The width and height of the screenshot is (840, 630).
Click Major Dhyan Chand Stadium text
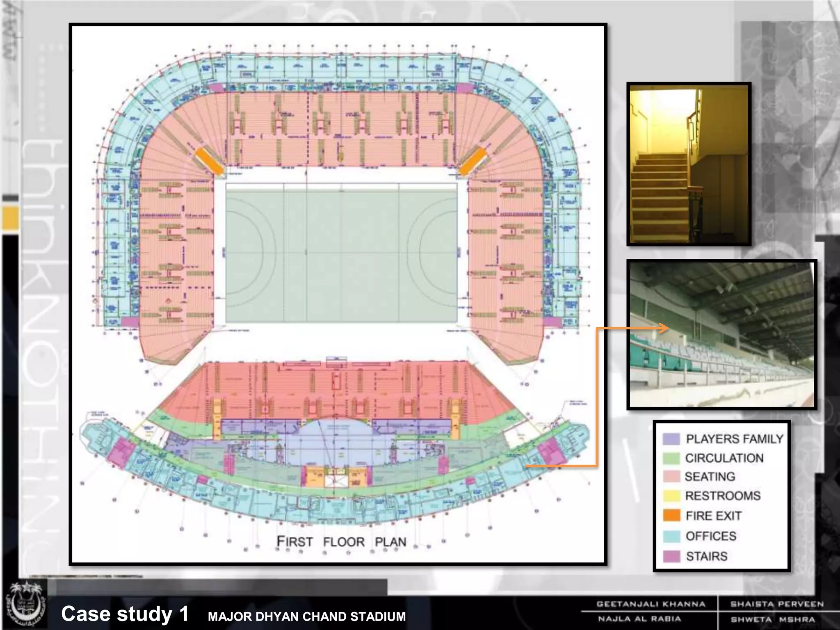[x=306, y=616]
